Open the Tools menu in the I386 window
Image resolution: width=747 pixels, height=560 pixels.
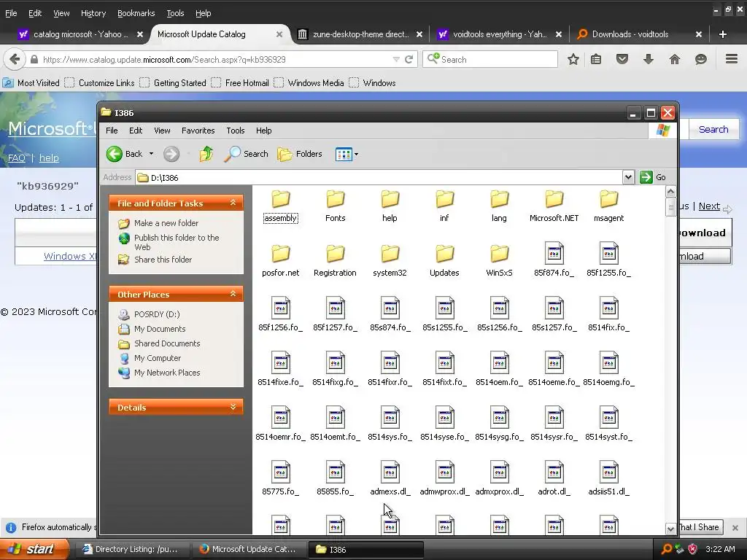click(x=236, y=131)
